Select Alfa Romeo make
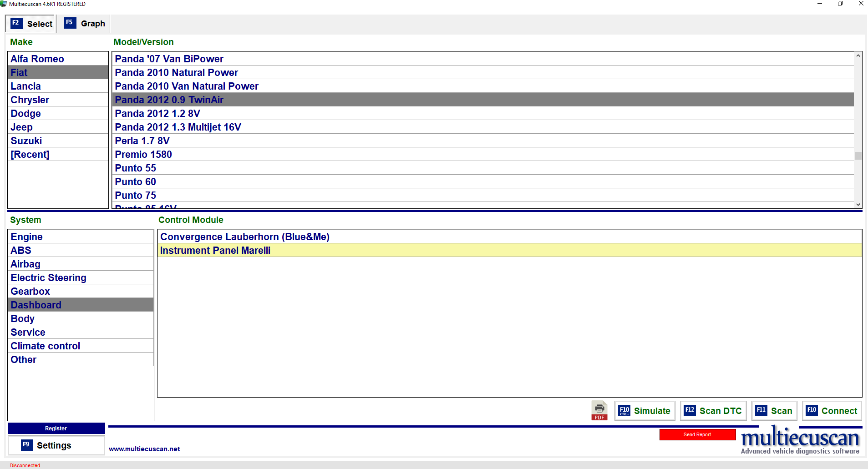868x469 pixels. tap(58, 59)
